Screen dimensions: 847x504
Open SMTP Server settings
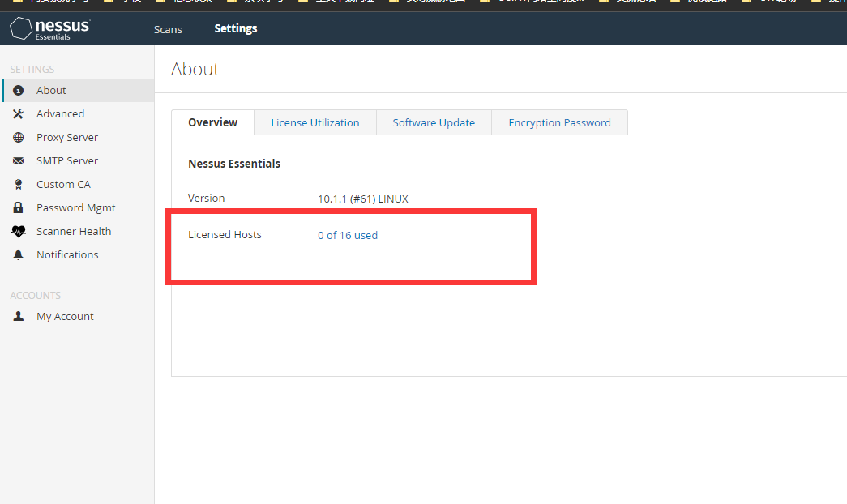click(x=67, y=161)
